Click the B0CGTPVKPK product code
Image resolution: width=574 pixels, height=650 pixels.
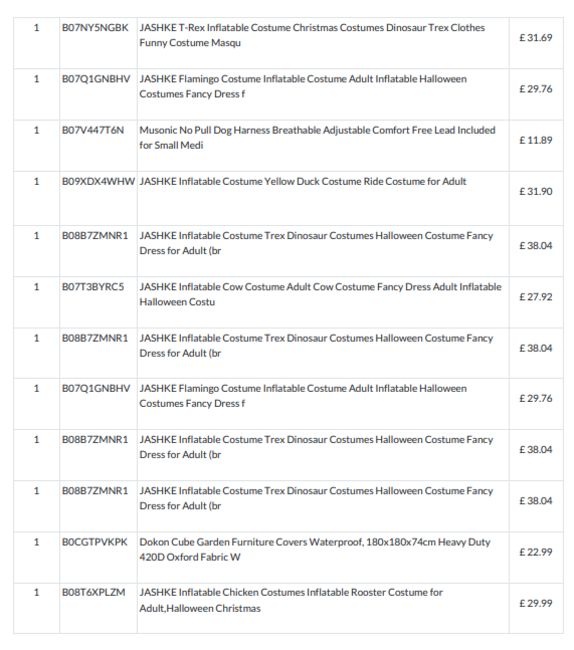point(94,542)
